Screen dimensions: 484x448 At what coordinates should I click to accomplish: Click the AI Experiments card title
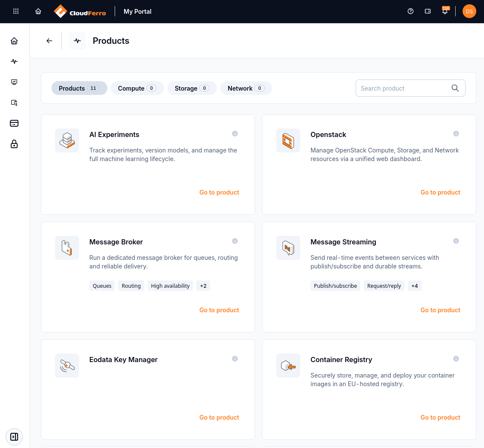[x=114, y=134]
